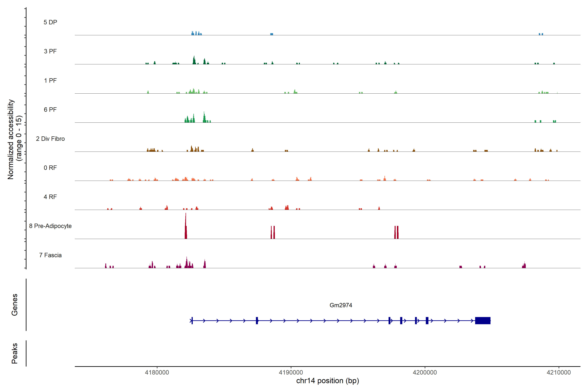Click the large last exon of Gm2974
The height and width of the screenshot is (392, 588).
482,320
